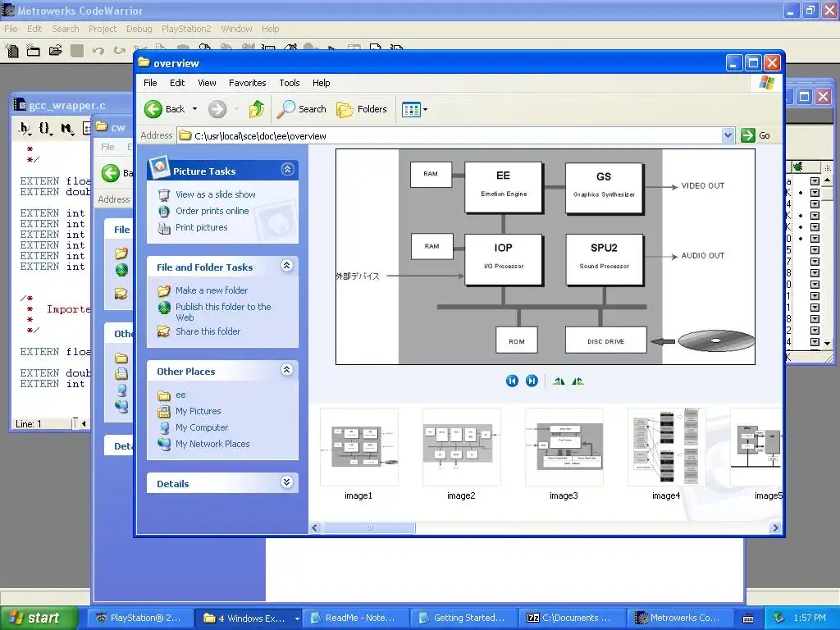Switch to ReadMe - Notepad taskbar button
This screenshot has height=630, width=840.
point(356,619)
